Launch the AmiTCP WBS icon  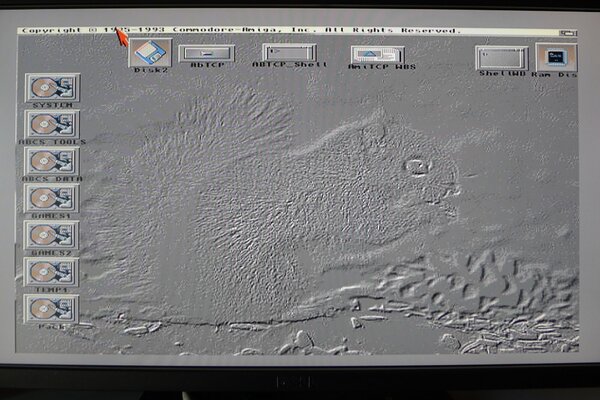(378, 54)
